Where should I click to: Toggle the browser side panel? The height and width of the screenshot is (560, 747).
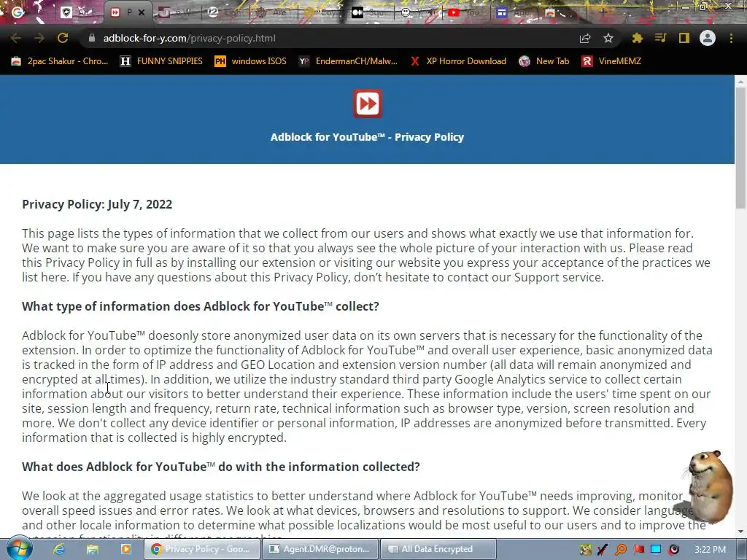click(684, 38)
